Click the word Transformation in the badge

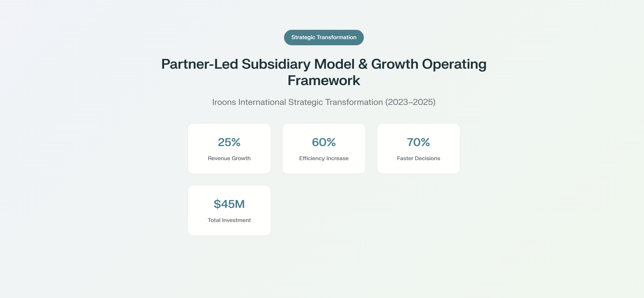(x=336, y=38)
